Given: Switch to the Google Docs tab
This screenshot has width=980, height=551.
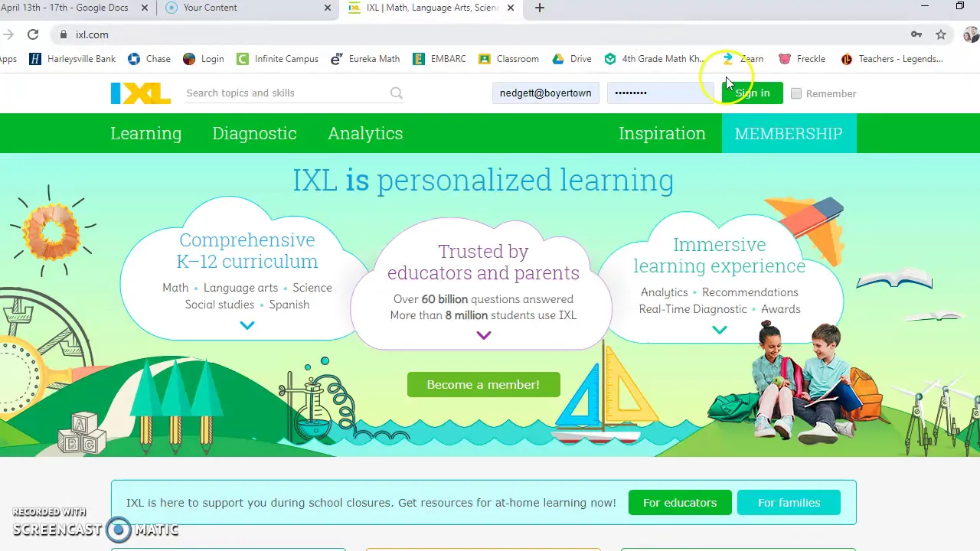Looking at the screenshot, I should pyautogui.click(x=74, y=8).
